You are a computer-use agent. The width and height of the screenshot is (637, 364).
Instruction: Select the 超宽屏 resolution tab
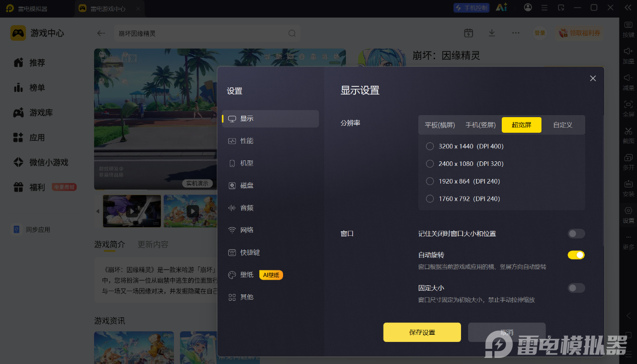coord(521,125)
